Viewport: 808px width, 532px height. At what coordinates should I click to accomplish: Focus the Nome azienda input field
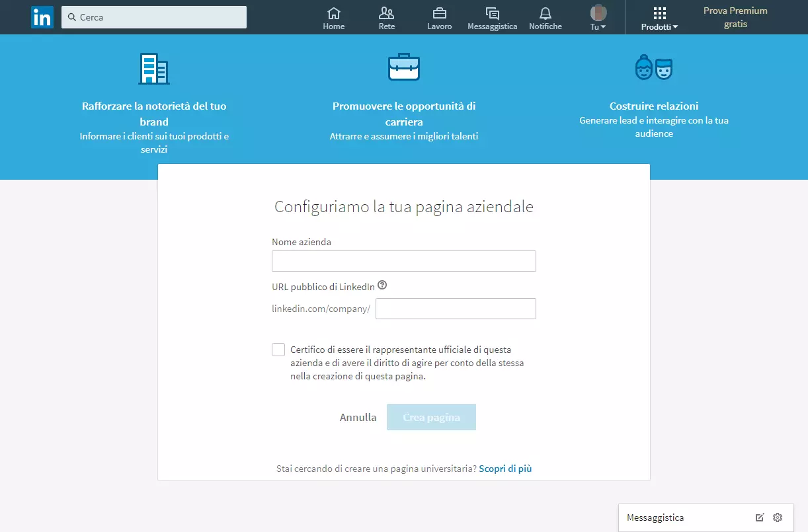click(404, 261)
